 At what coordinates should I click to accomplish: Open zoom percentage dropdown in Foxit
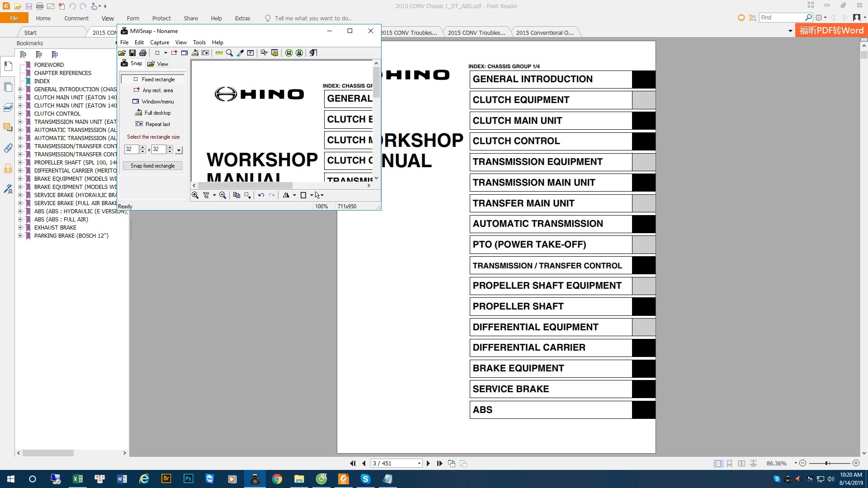click(796, 463)
